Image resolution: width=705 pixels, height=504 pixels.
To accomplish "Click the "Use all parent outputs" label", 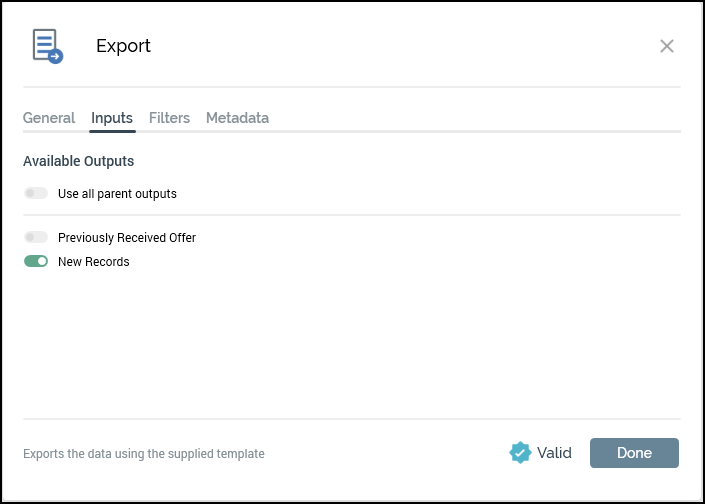I will pyautogui.click(x=117, y=194).
